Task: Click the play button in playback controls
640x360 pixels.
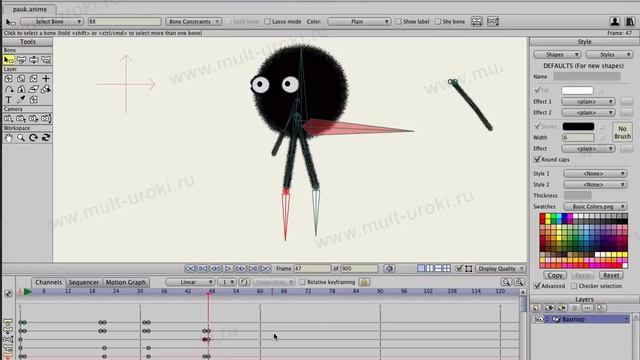Action: click(228, 268)
